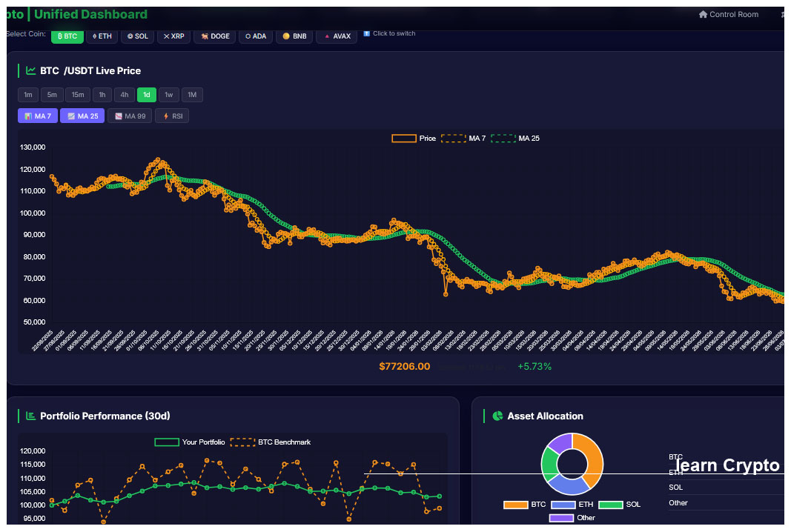This screenshot has width=791, height=532.
Task: Select the DOGE coin button
Action: coord(214,36)
